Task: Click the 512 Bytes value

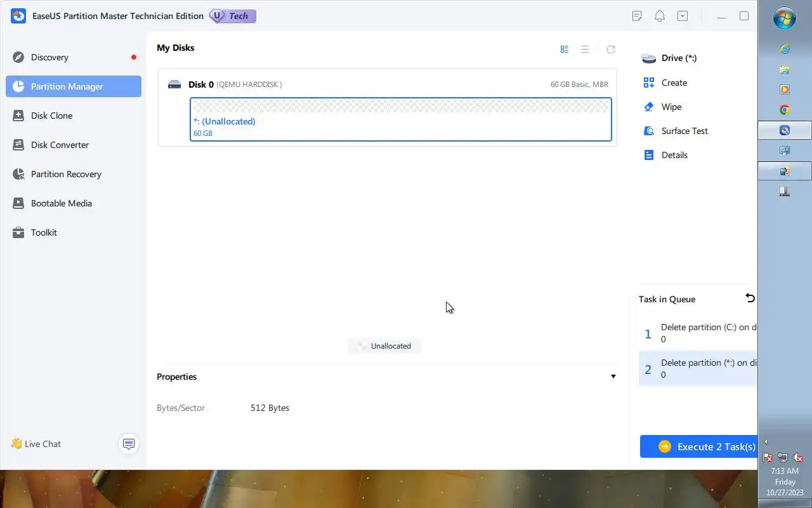Action: [x=270, y=408]
